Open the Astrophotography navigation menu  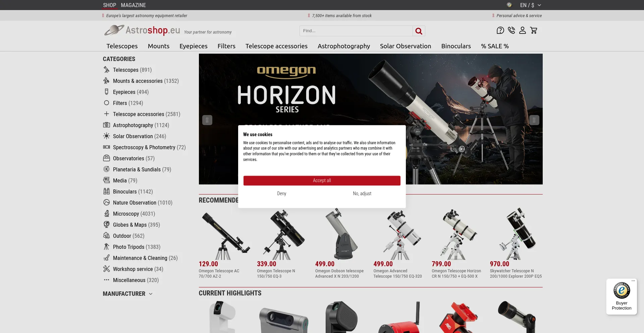(x=343, y=46)
